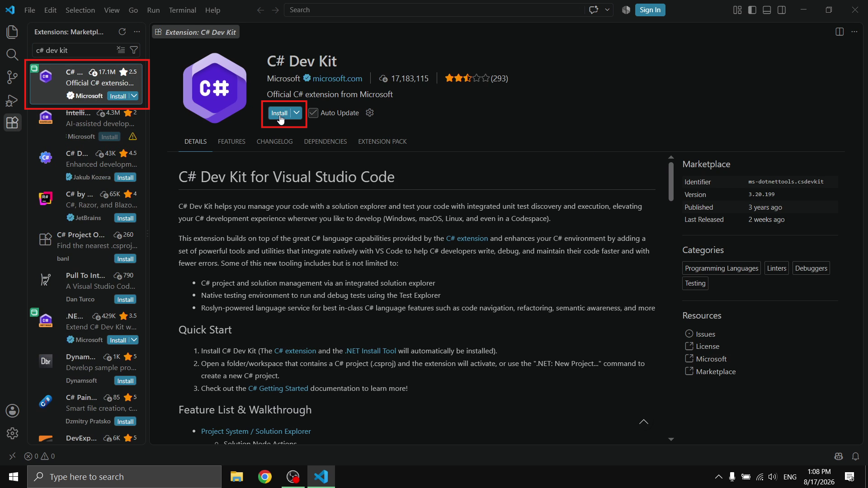This screenshot has height=488, width=868.
Task: Open the extensions filter icon
Action: pyautogui.click(x=134, y=50)
